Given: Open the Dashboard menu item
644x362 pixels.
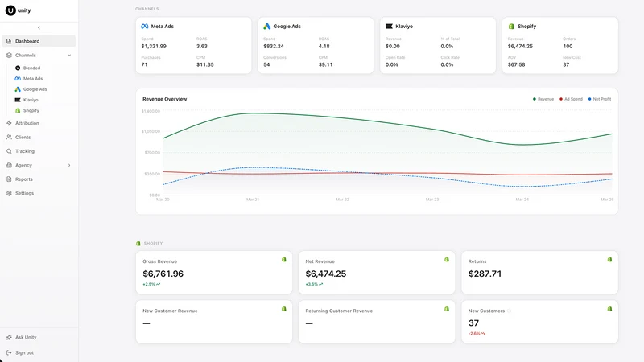Looking at the screenshot, I should coord(39,41).
